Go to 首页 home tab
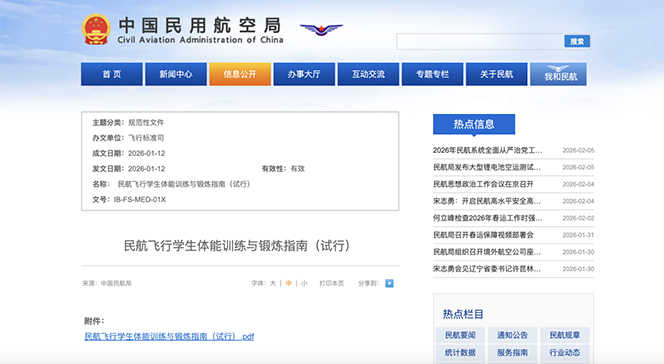Viewport: 664px width, 364px height. [112, 74]
